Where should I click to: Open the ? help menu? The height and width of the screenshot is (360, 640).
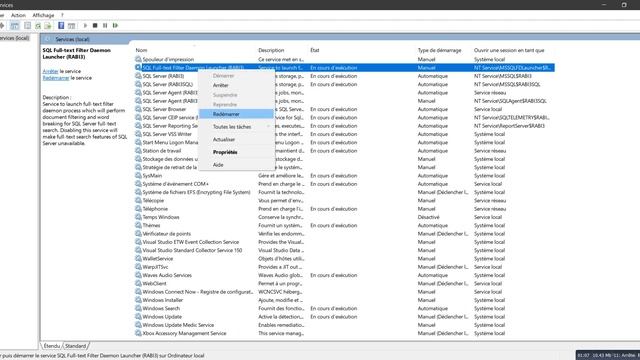[x=62, y=15]
